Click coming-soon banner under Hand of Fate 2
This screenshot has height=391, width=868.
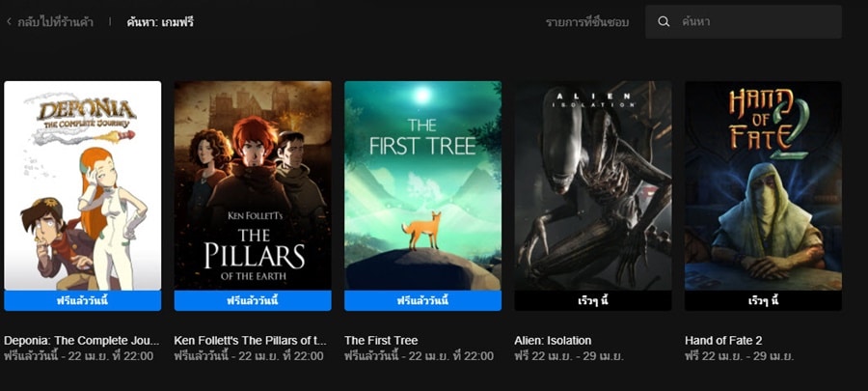click(764, 300)
